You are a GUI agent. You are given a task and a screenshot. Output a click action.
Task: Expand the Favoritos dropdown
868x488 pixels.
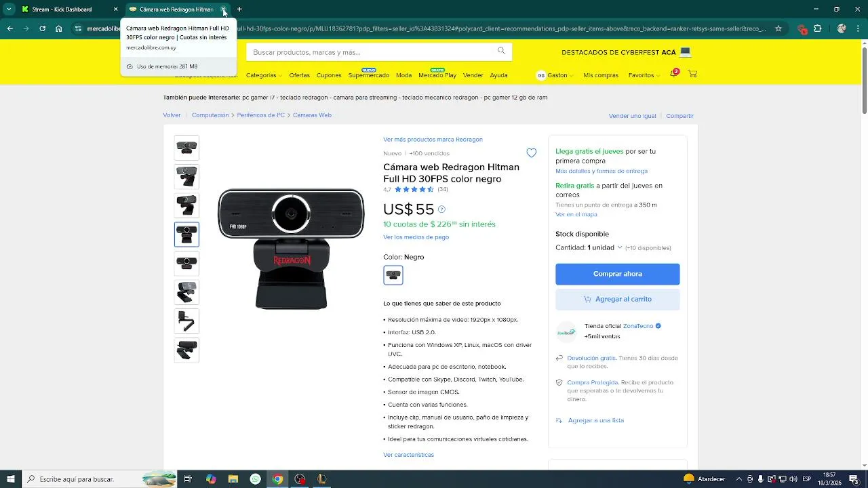point(644,75)
